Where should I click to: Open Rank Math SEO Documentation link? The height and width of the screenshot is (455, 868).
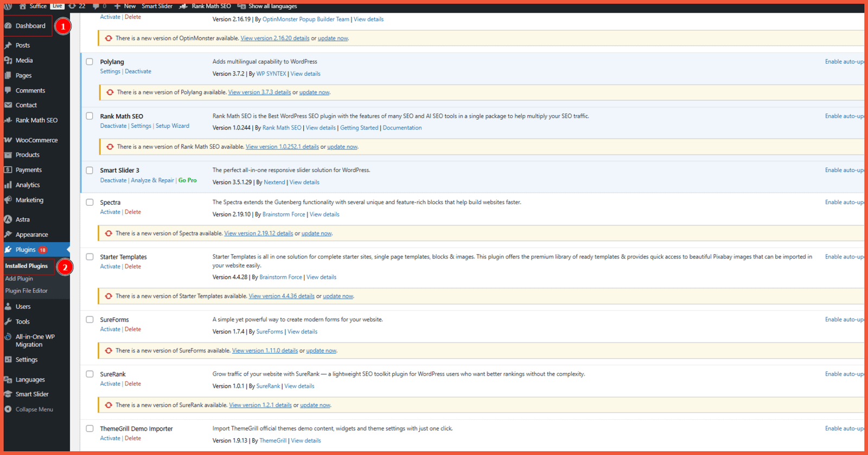(402, 128)
